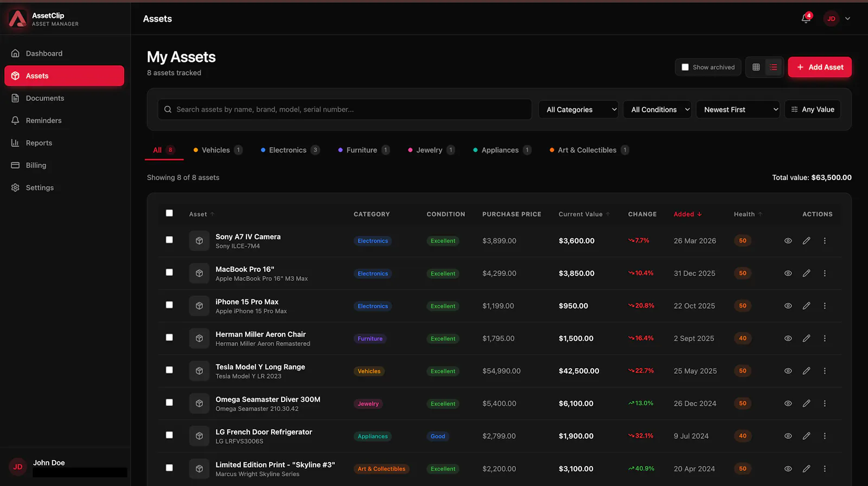Open Reminders in the sidebar
The image size is (868, 486).
pos(64,120)
